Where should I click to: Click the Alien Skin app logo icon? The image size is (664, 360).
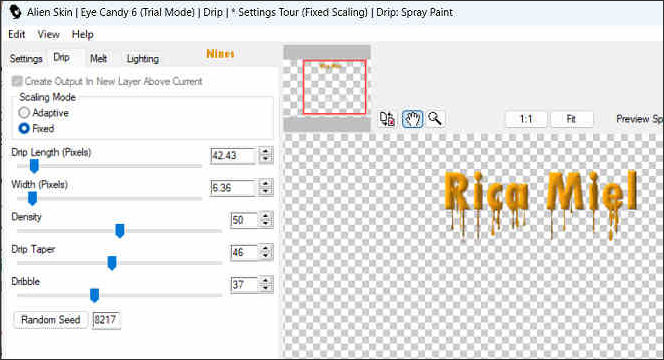14,12
